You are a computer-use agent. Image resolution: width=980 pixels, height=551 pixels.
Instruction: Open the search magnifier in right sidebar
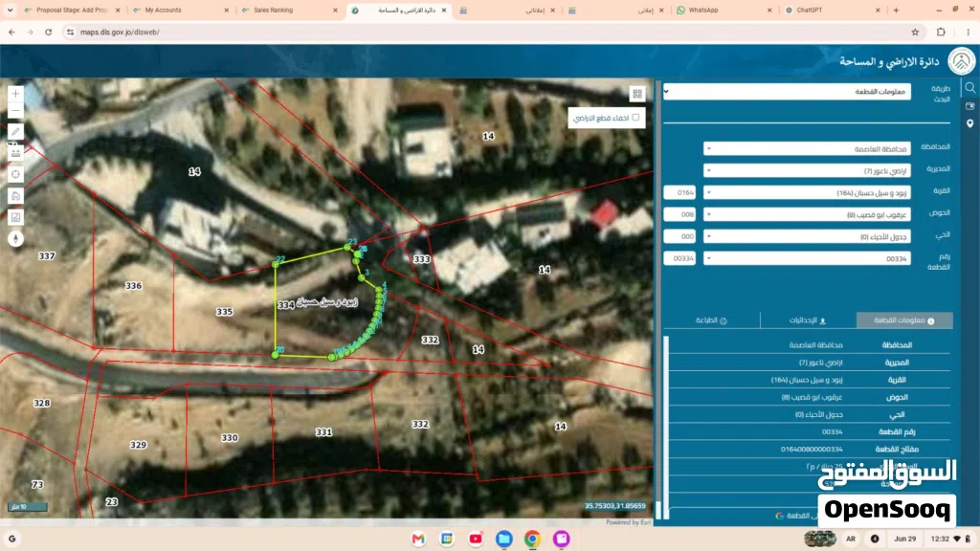pos(970,87)
